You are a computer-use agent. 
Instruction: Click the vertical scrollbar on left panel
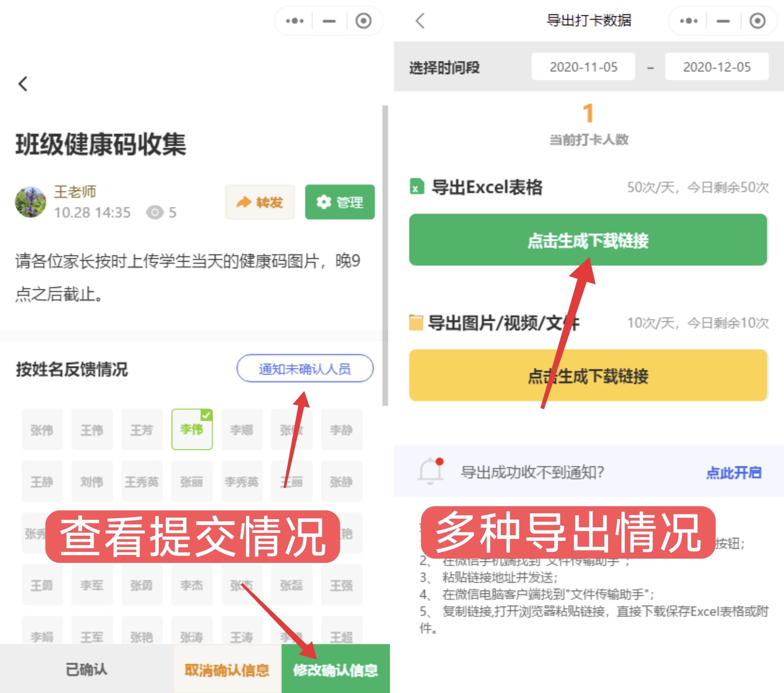(385, 255)
